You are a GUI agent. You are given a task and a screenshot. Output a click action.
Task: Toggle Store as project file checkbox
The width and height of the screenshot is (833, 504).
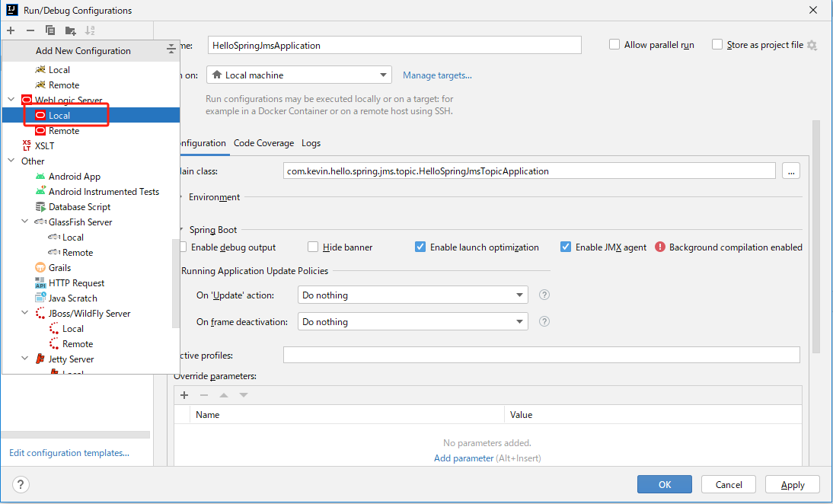[x=717, y=45]
